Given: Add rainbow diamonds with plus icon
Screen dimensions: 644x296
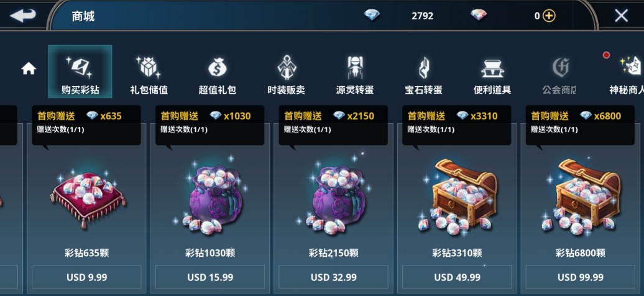Looking at the screenshot, I should pos(549,16).
